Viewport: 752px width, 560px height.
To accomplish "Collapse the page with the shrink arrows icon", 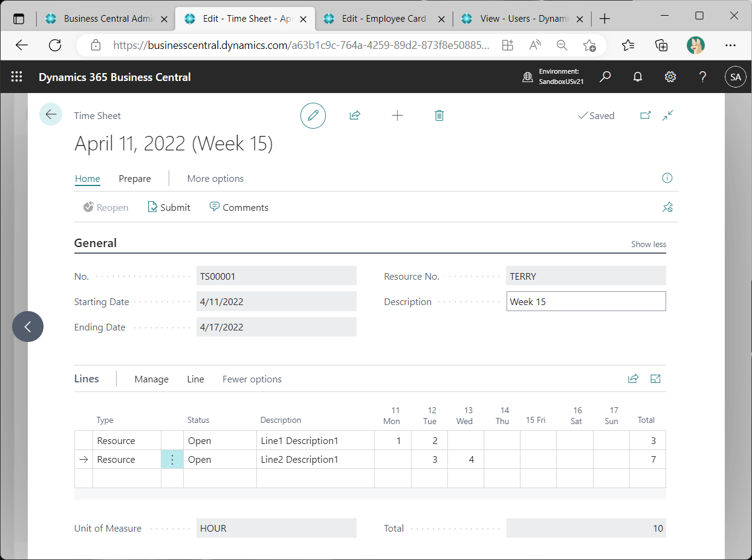I will pyautogui.click(x=667, y=115).
